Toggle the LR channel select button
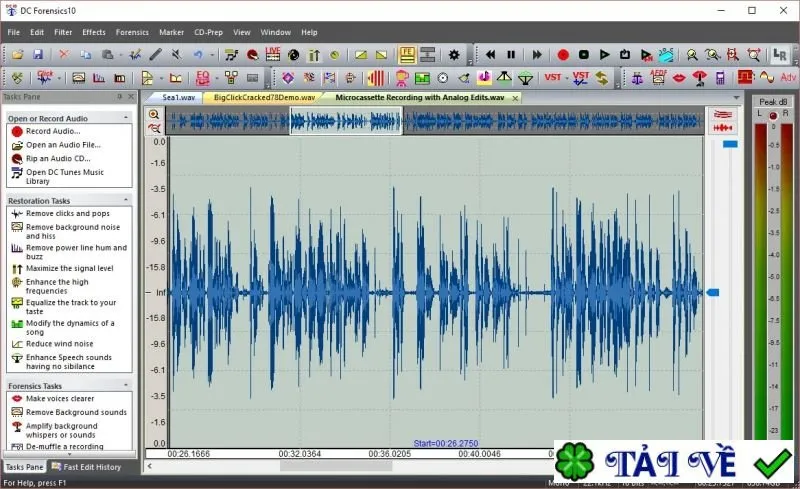Viewport: 800px width, 489px height. point(780,55)
